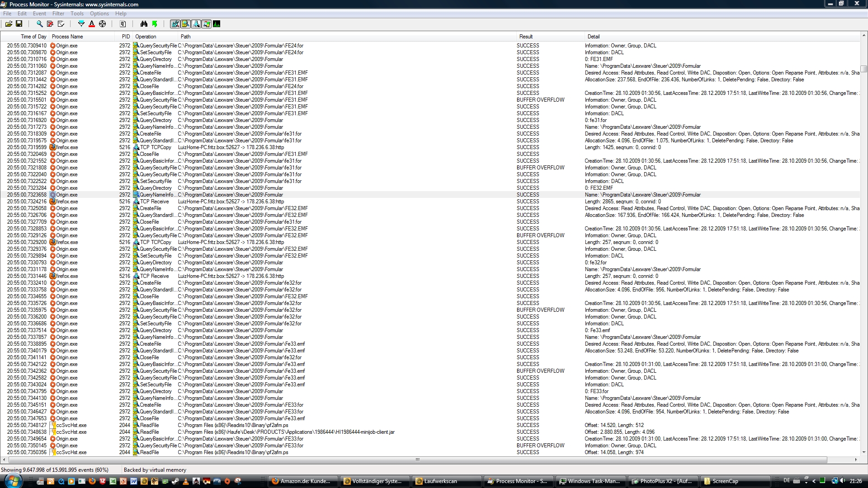The image size is (868, 488).
Task: Select the ccSvcHst.exe ReadFile row at 20:55:00,7348127
Action: point(430,425)
